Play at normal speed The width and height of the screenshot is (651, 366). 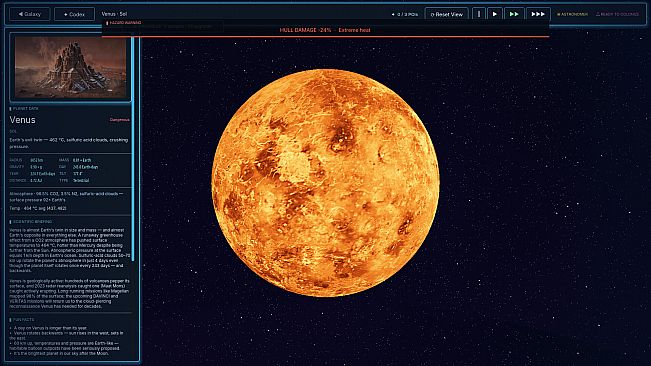click(495, 14)
